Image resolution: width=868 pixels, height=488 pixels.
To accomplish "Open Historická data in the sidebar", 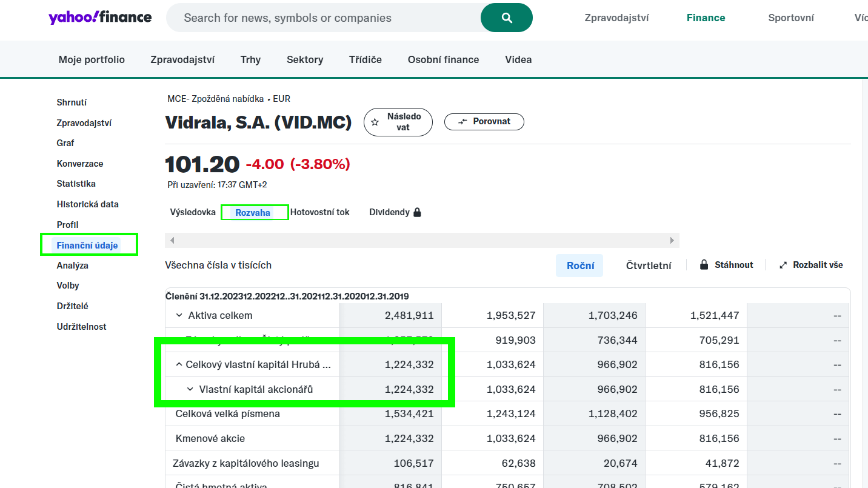I will [x=87, y=204].
